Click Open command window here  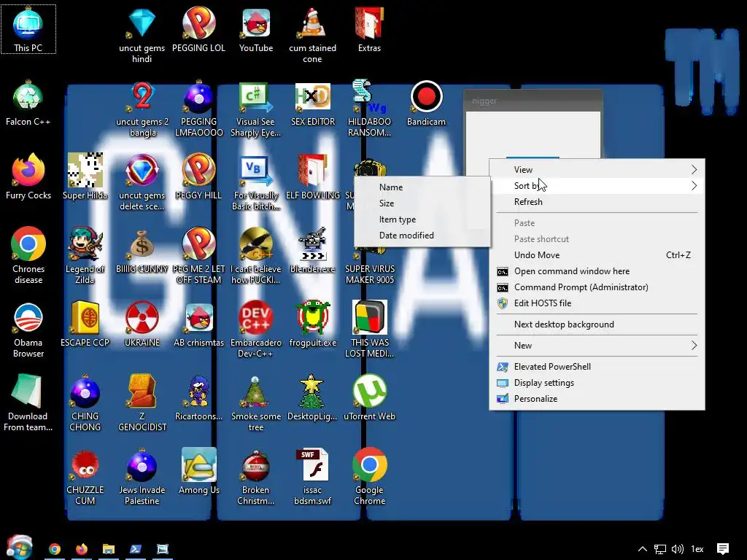pos(597,271)
